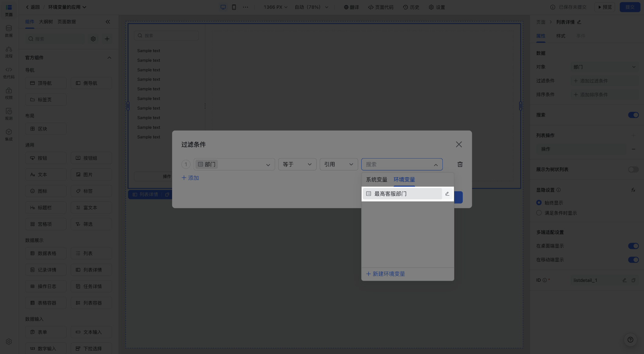Open the 数据 sidebar section
The image size is (644, 354).
9,31
